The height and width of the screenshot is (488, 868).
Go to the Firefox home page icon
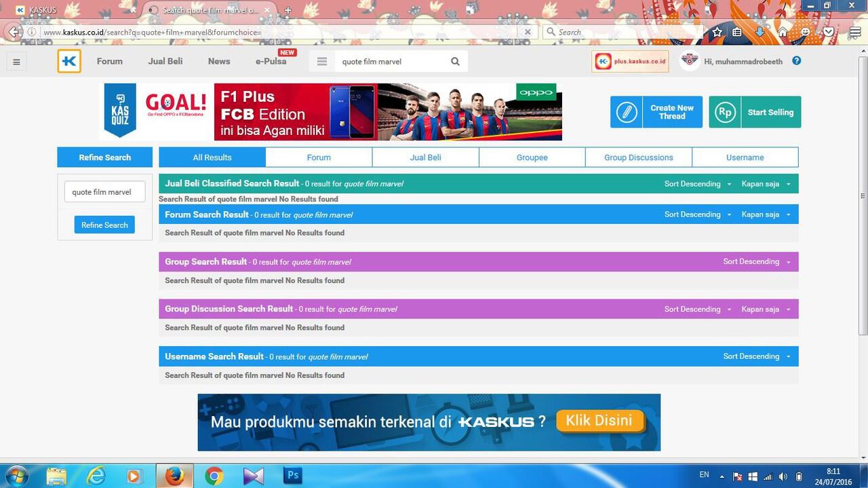783,32
